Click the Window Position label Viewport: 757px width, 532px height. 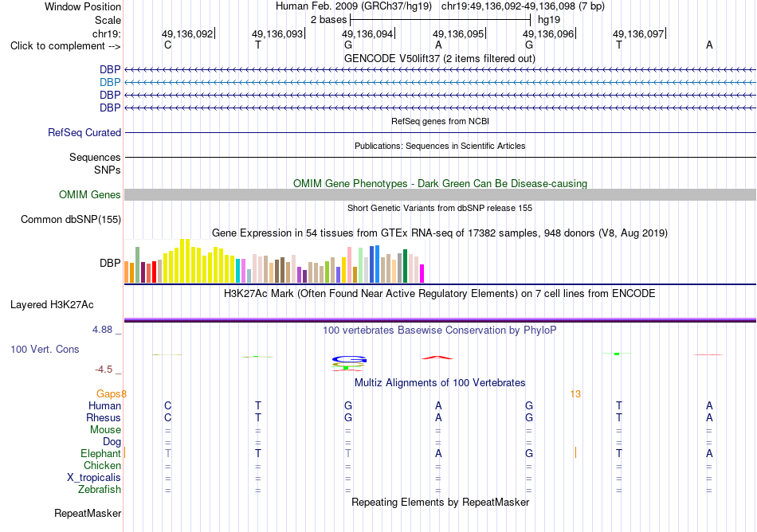pyautogui.click(x=83, y=6)
